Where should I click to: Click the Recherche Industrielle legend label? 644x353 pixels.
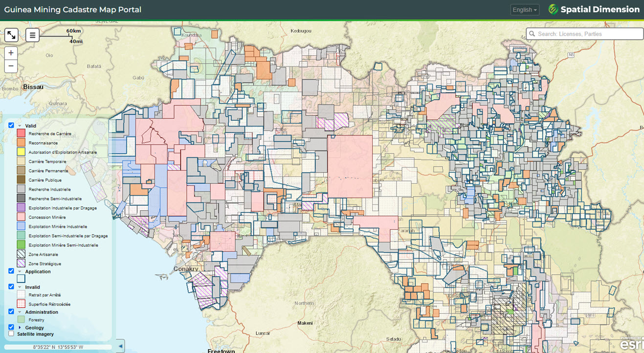pyautogui.click(x=49, y=189)
